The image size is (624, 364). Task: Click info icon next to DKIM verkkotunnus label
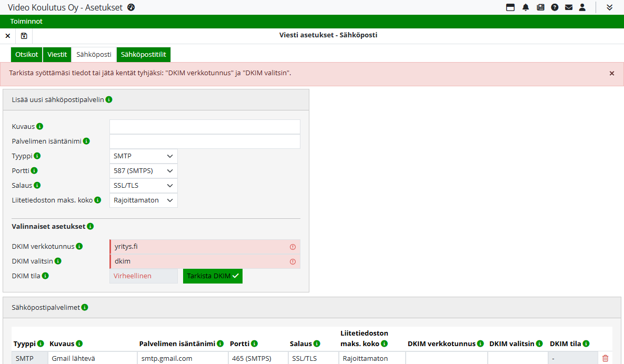pyautogui.click(x=79, y=246)
